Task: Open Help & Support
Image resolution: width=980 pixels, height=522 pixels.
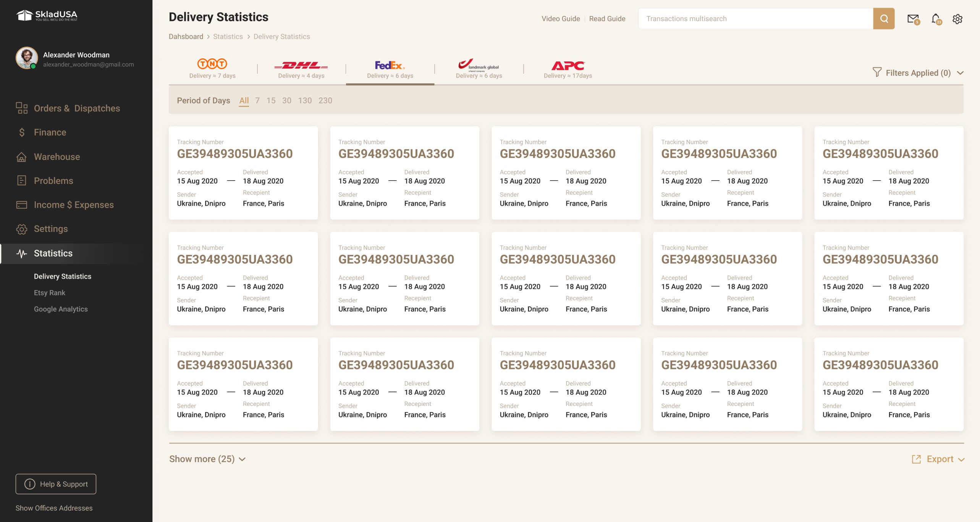Action: coord(56,484)
